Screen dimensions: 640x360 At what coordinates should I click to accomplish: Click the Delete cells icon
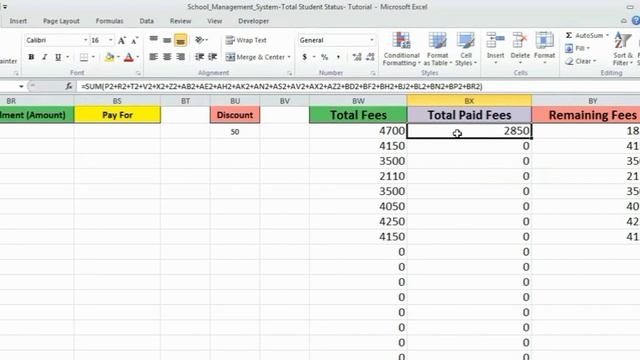(520, 41)
